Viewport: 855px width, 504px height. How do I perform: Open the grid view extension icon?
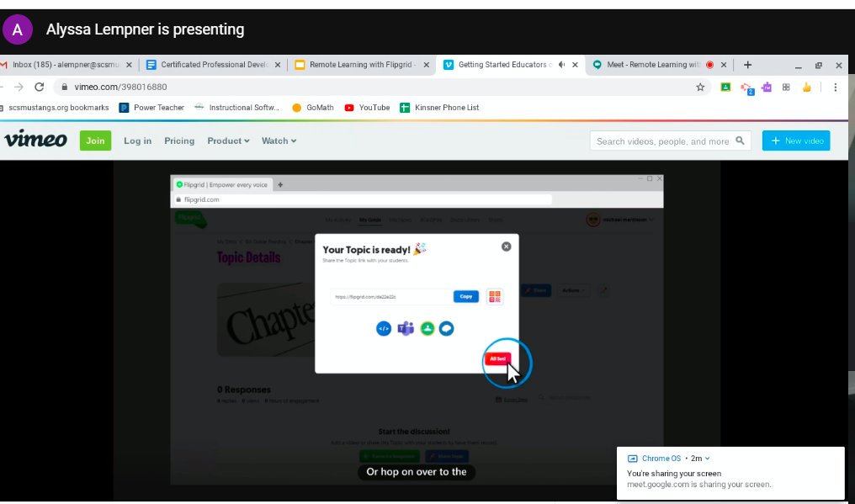[x=786, y=87]
